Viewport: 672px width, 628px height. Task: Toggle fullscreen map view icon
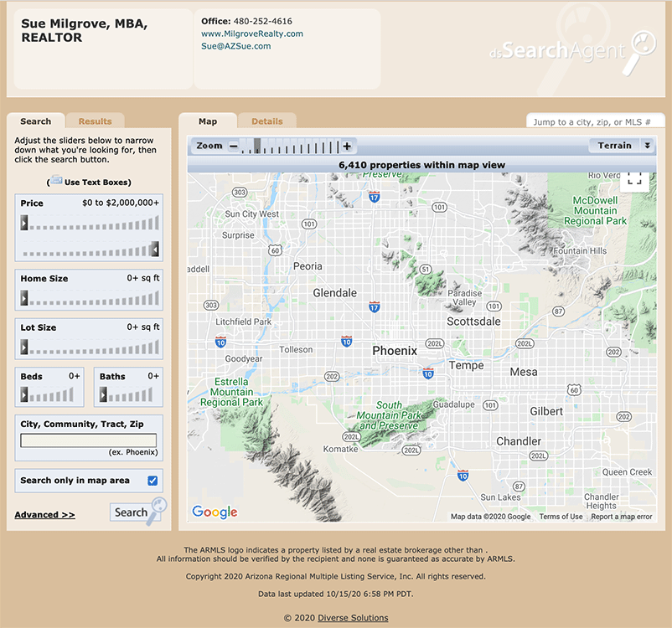tap(634, 180)
